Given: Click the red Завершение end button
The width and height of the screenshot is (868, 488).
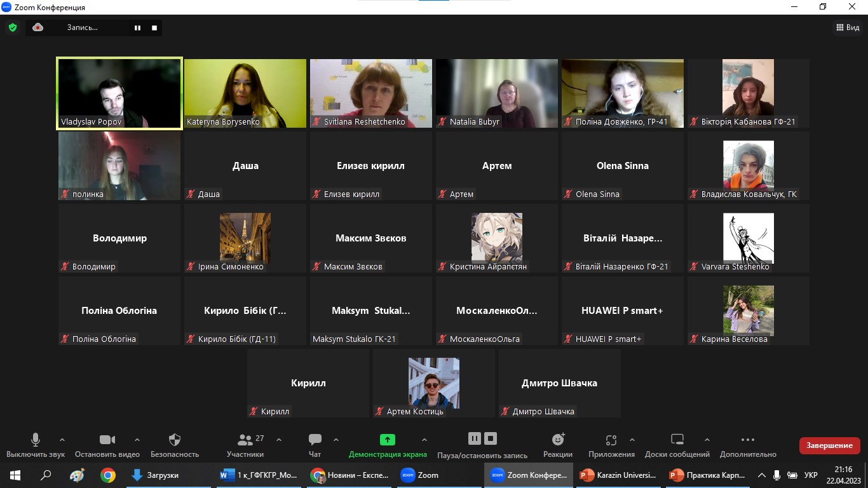Looking at the screenshot, I should [x=829, y=445].
